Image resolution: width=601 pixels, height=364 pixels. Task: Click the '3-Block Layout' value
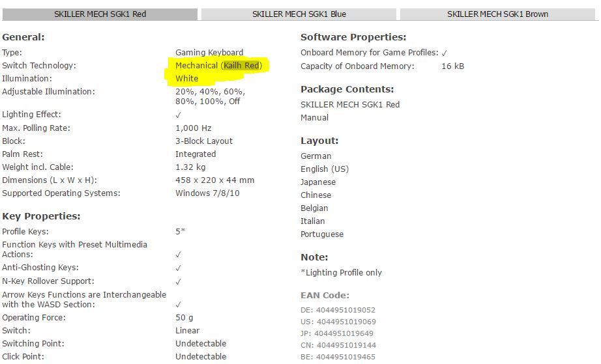tap(204, 141)
